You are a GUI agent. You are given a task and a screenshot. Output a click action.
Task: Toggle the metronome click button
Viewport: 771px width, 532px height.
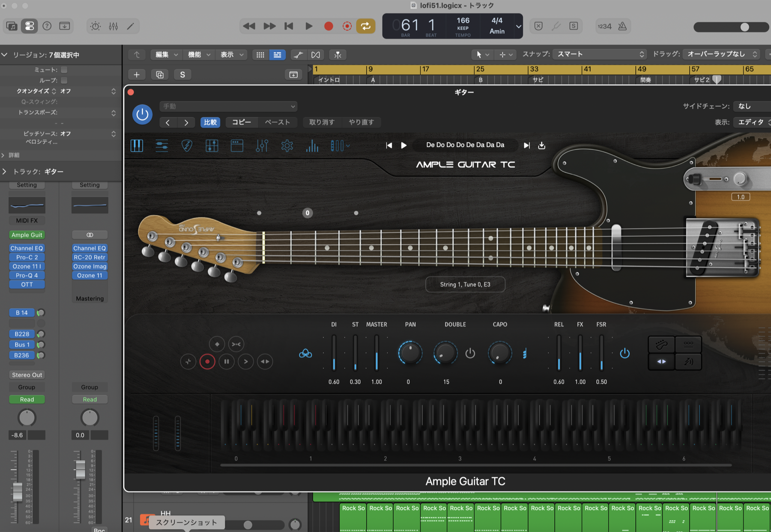tap(623, 26)
